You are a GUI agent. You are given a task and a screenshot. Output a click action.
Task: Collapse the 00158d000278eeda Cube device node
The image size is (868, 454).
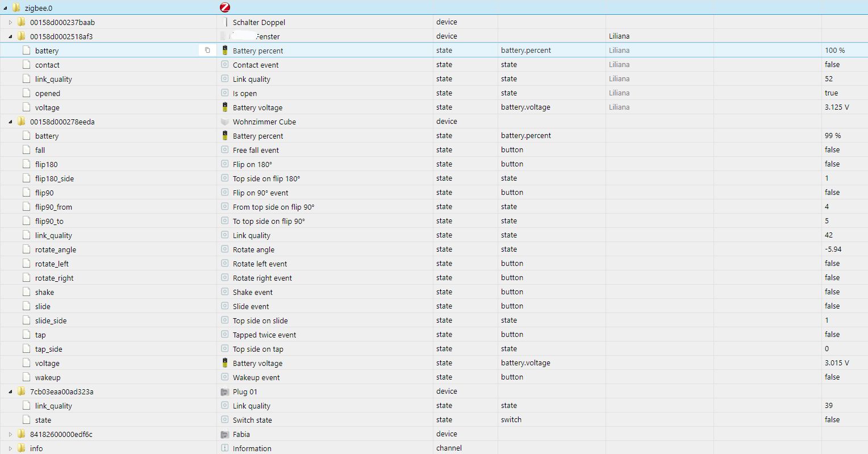(x=10, y=122)
